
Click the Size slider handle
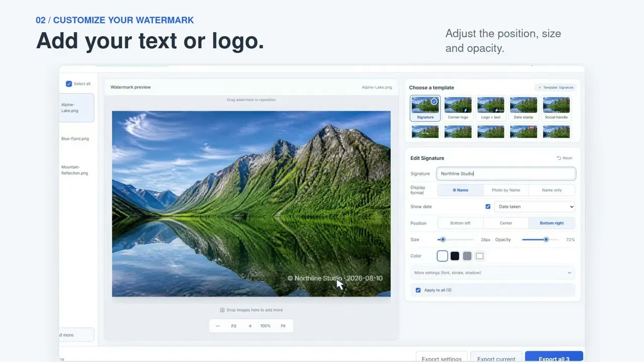tap(443, 240)
